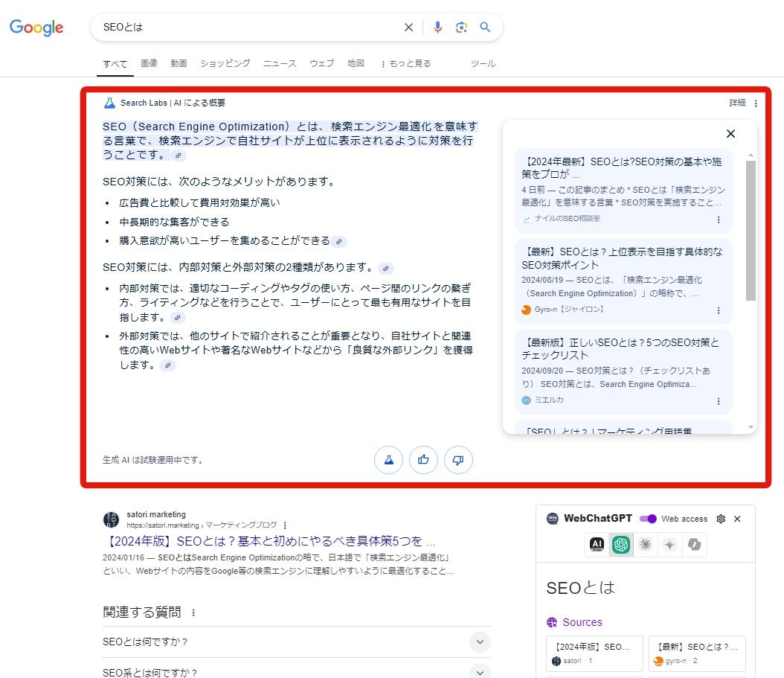Open options for the Gyro-n source card
This screenshot has height=678, width=784.
click(x=719, y=310)
